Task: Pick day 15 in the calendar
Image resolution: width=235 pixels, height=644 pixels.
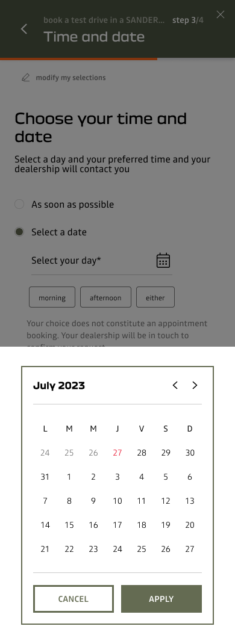Action: (x=69, y=525)
